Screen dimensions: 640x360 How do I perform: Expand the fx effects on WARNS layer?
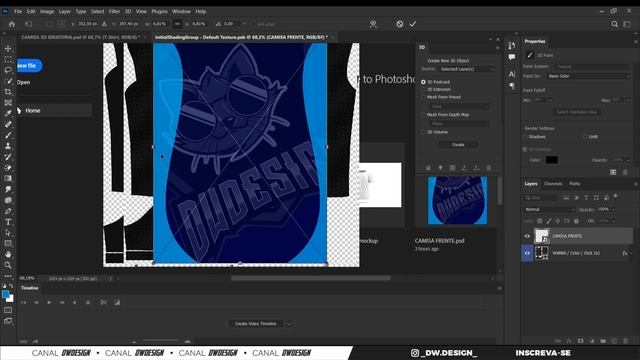(x=631, y=253)
